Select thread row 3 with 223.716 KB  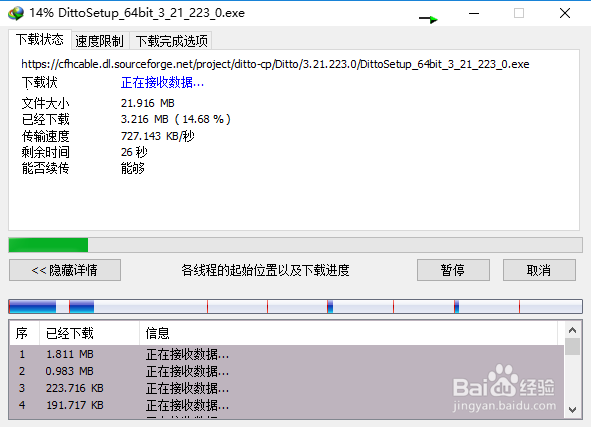[287, 388]
